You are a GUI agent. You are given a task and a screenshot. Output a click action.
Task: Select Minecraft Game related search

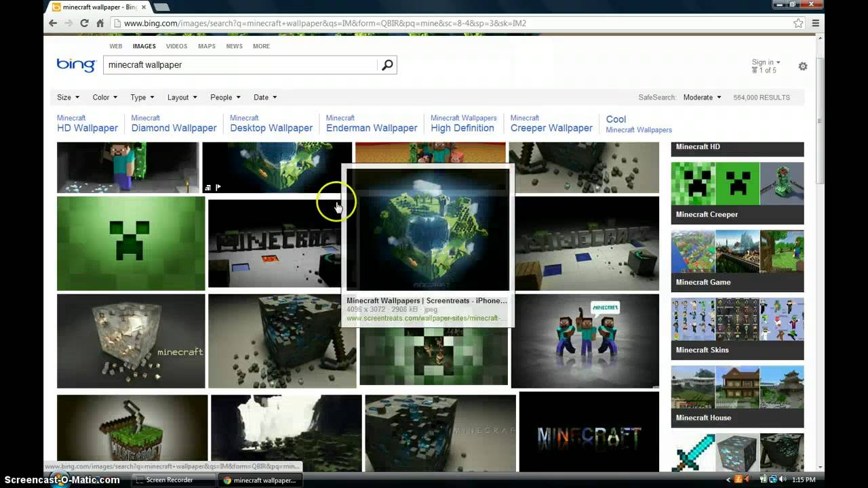click(x=737, y=261)
